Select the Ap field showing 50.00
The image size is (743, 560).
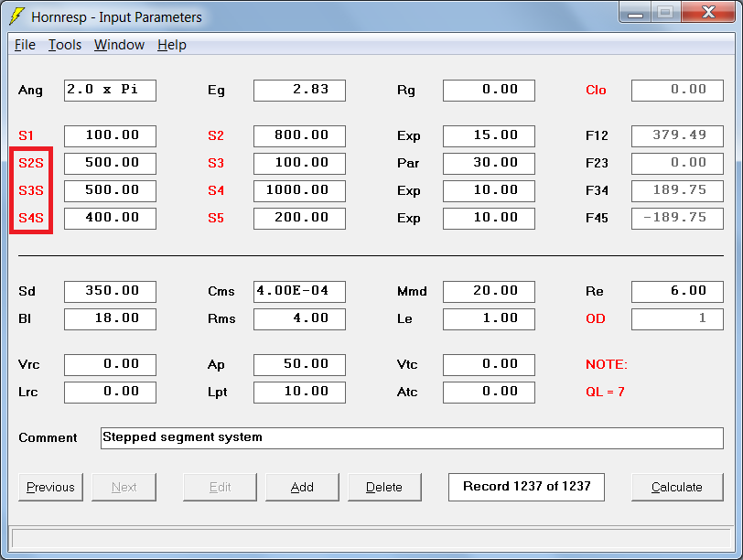coord(299,365)
